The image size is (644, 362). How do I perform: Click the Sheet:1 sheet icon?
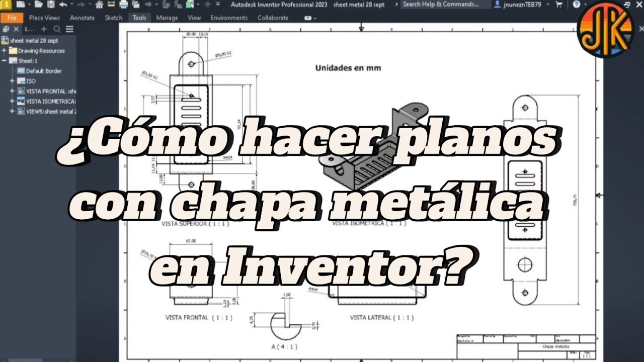[x=13, y=61]
